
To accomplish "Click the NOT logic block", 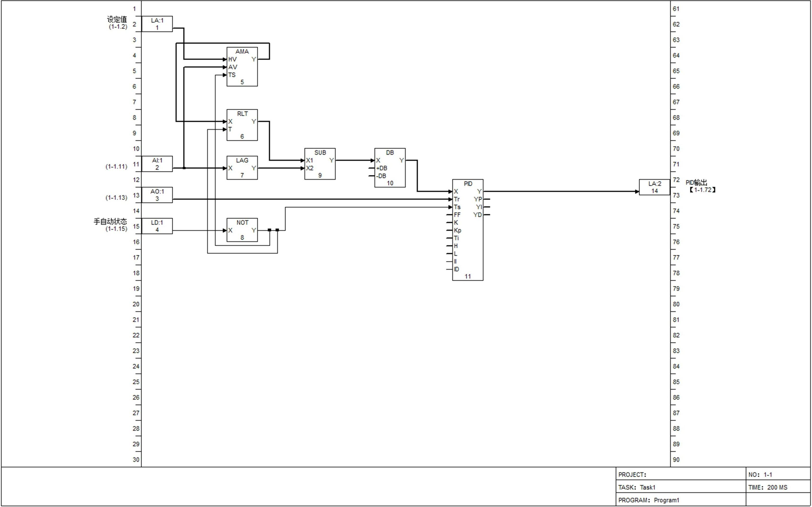I will tap(242, 230).
